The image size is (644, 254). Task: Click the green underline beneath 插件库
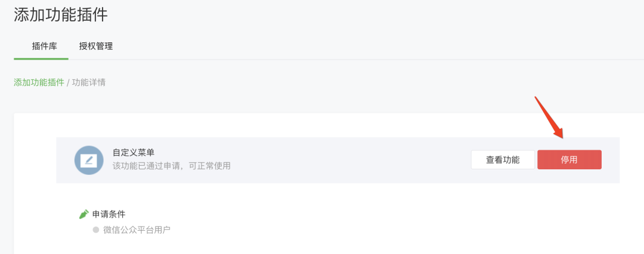click(41, 59)
